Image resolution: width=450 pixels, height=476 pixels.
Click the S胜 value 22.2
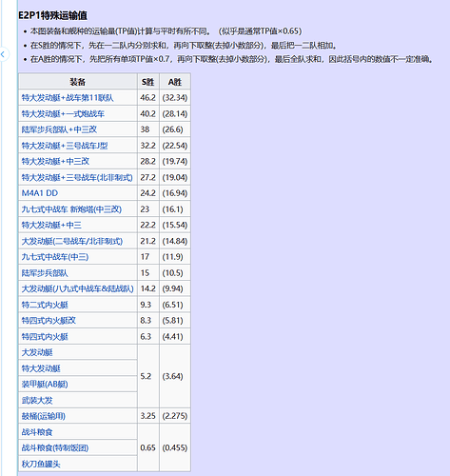[x=148, y=225]
